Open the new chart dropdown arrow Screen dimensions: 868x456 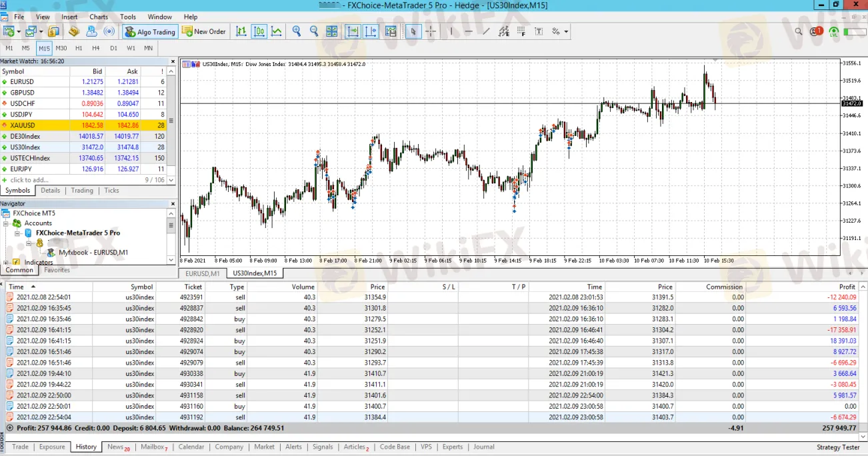point(19,31)
